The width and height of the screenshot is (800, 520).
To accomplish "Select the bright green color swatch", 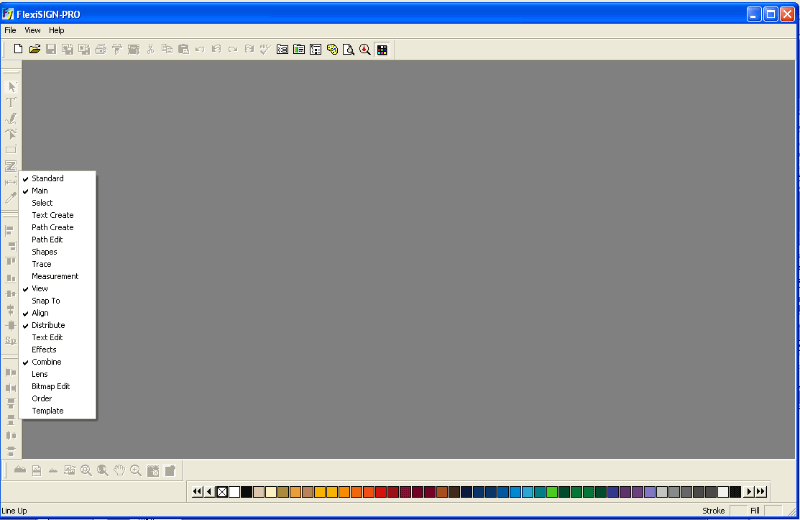I will (x=552, y=492).
